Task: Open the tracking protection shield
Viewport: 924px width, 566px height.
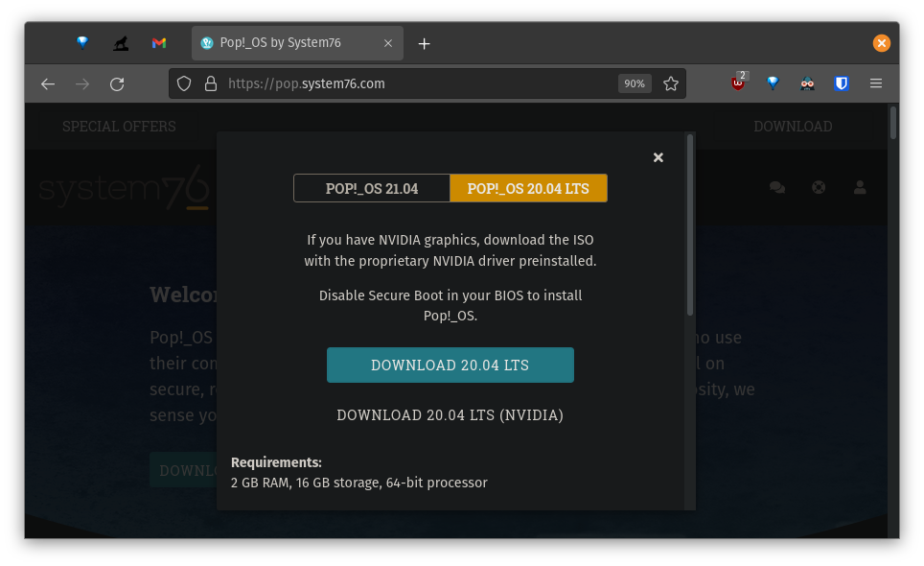Action: click(184, 83)
